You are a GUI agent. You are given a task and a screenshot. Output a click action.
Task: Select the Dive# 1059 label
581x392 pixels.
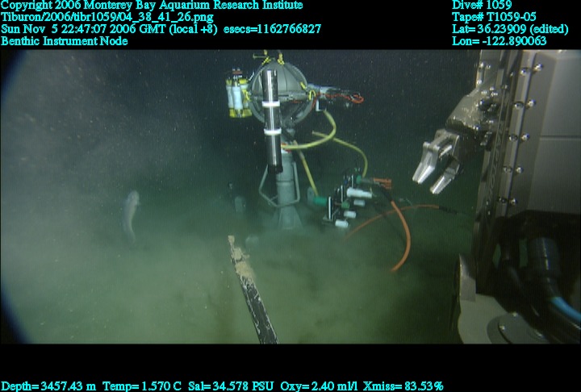482,5
